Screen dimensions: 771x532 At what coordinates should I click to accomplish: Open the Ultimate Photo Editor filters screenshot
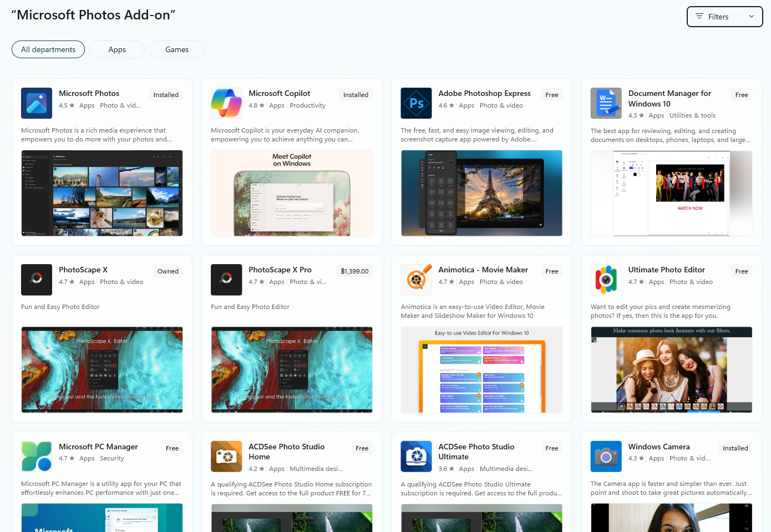671,370
